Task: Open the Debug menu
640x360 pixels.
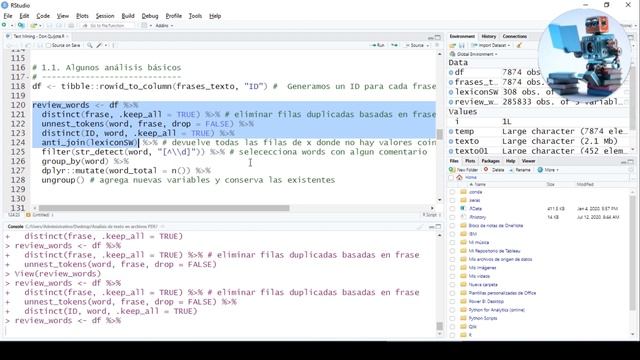Action: (150, 16)
